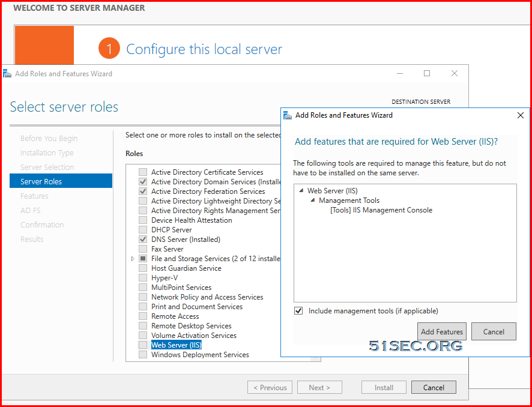Tick the DHCP Server checkbox
This screenshot has width=532, height=407.
(x=143, y=230)
